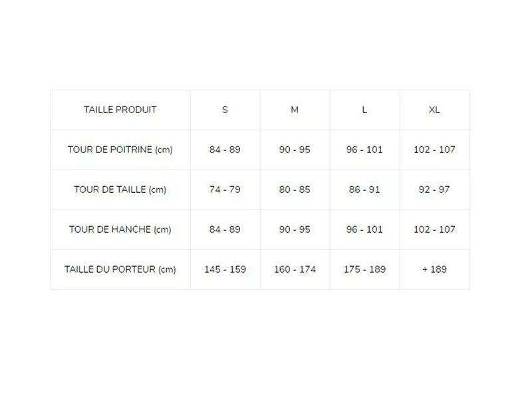Click height value 175 - 189
The width and height of the screenshot is (532, 399).
tap(364, 269)
